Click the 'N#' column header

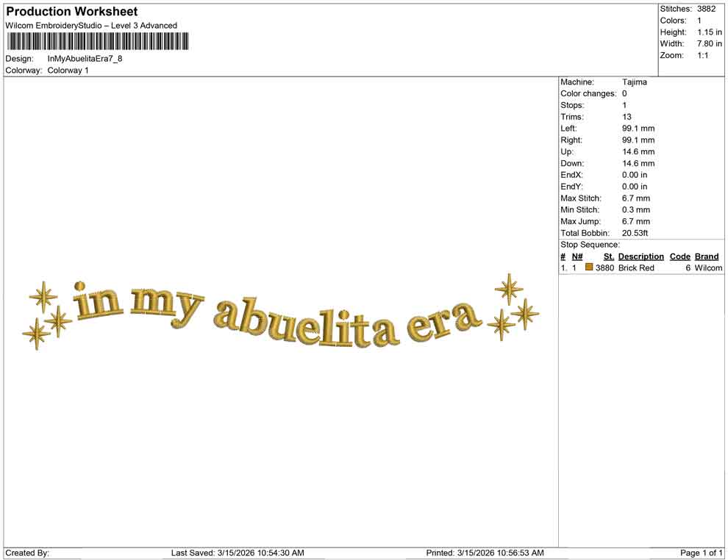point(577,256)
